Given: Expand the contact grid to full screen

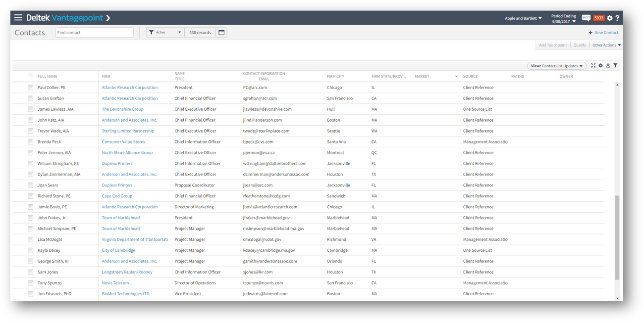Looking at the screenshot, I should point(593,65).
